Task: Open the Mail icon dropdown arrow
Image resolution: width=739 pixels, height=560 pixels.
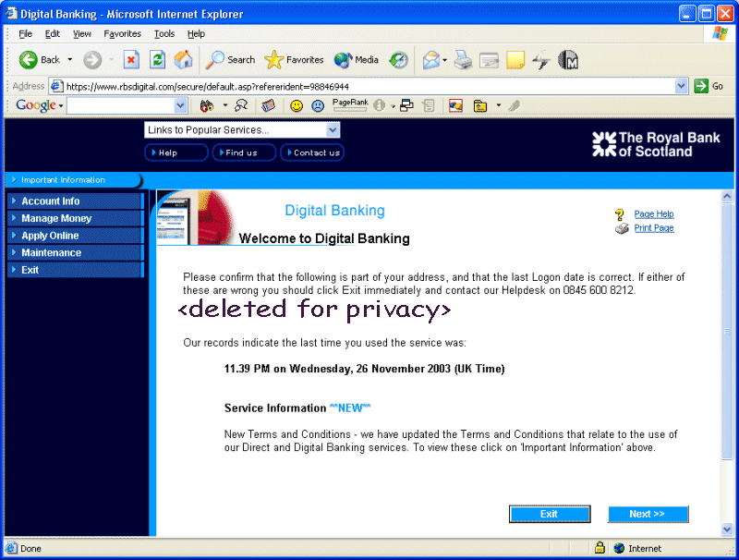Action: [444, 60]
